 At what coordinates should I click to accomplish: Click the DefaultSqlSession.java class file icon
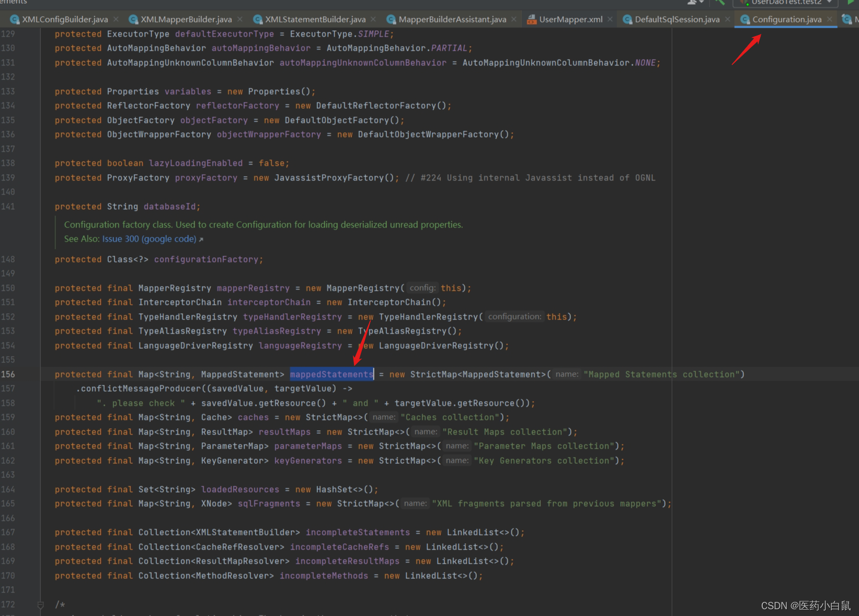click(627, 19)
